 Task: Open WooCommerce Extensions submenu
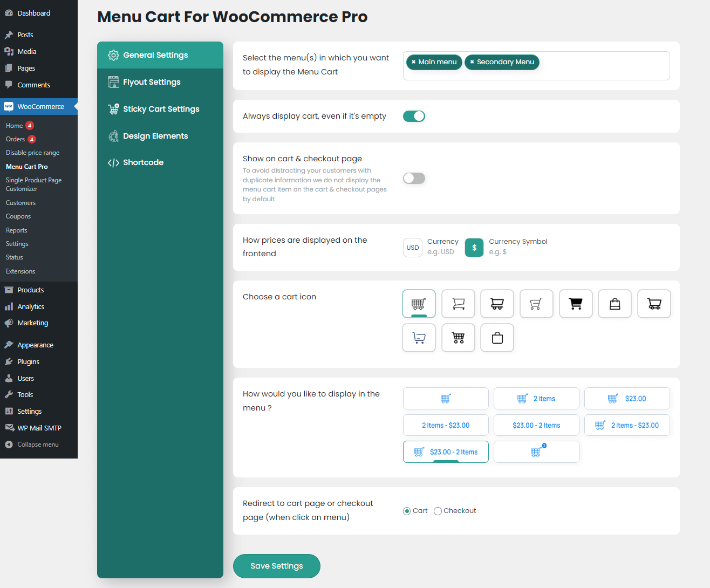click(x=21, y=271)
